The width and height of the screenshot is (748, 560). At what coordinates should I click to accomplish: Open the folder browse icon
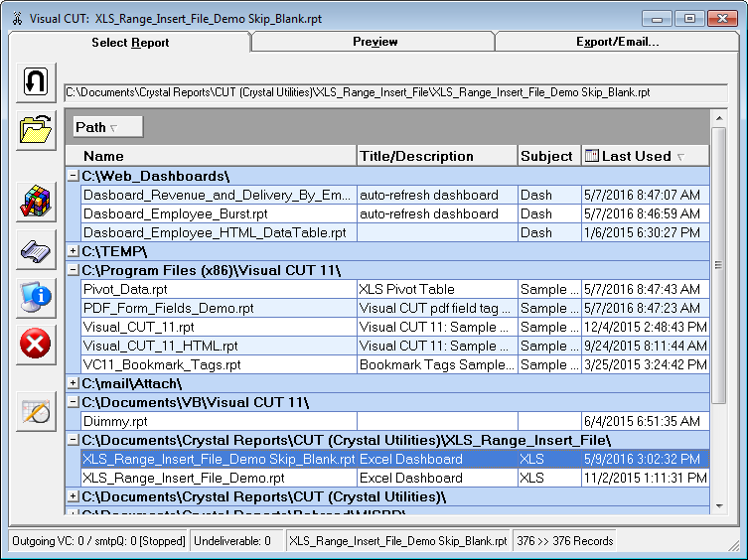(36, 130)
